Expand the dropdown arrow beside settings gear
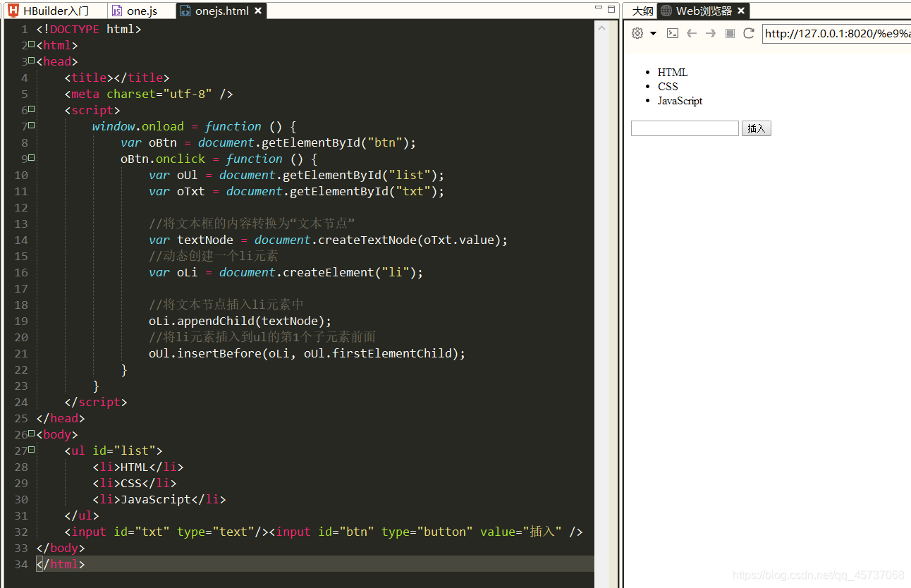The image size is (911, 588). [654, 33]
